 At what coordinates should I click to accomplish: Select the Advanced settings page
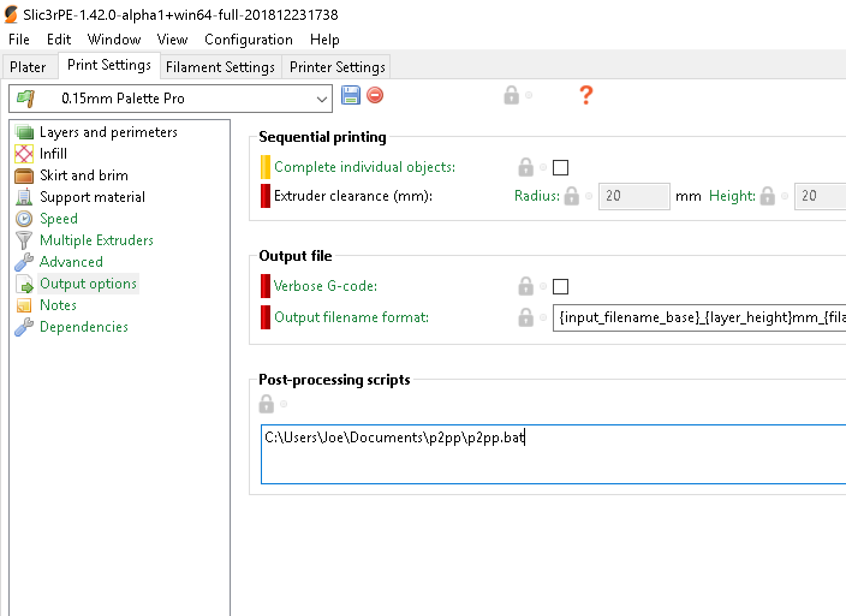(72, 262)
